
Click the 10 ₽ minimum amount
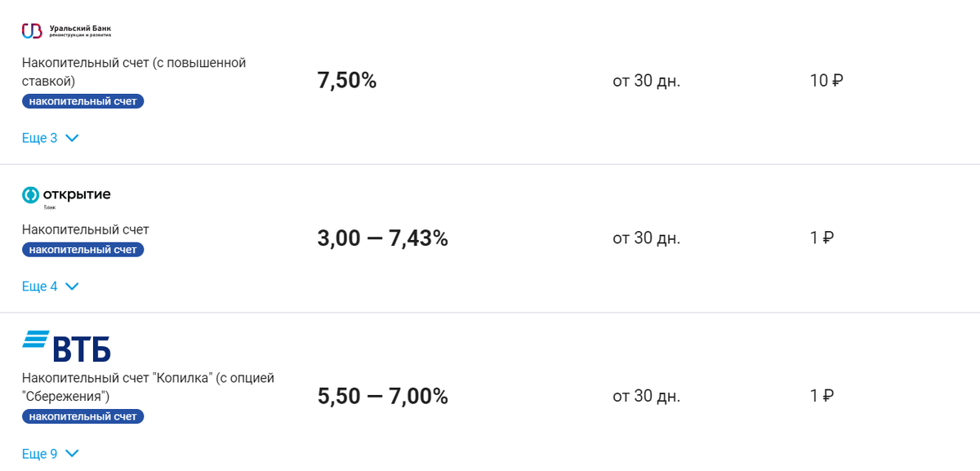pyautogui.click(x=826, y=81)
